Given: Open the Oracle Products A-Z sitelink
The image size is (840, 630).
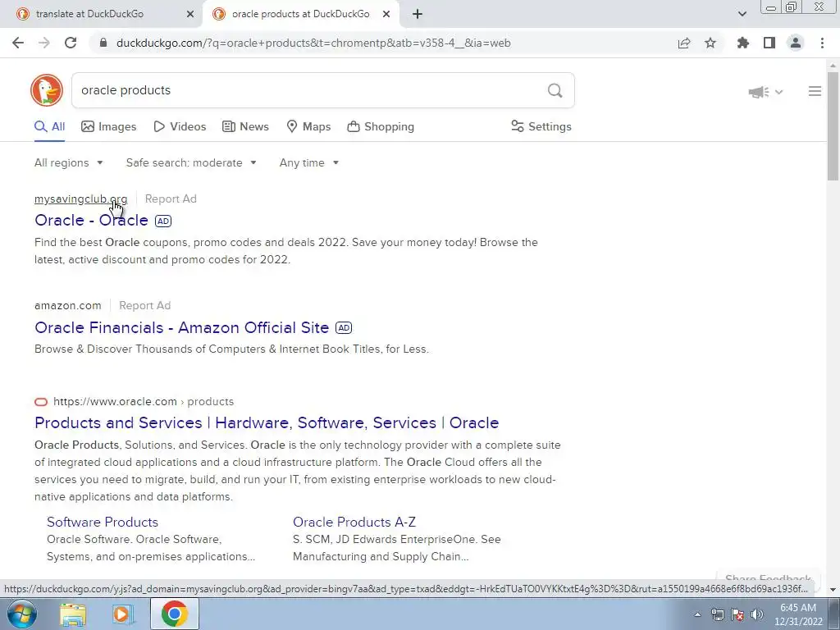Looking at the screenshot, I should pos(354,522).
